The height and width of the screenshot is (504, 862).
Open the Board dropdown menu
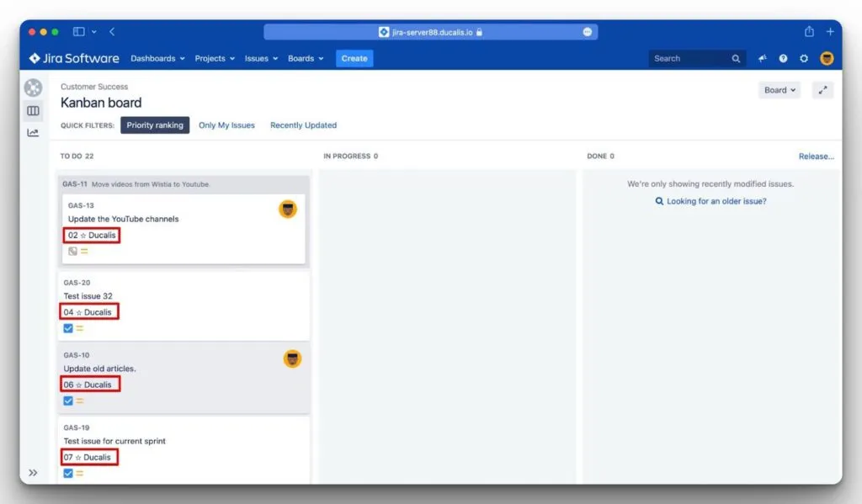point(779,89)
